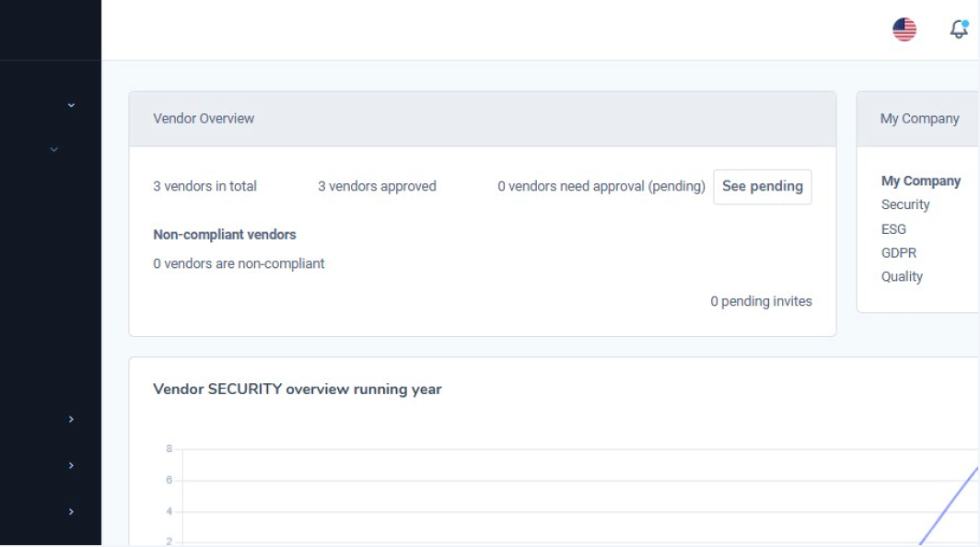980x547 pixels.
Task: Open the US flag language selector
Action: 904,29
